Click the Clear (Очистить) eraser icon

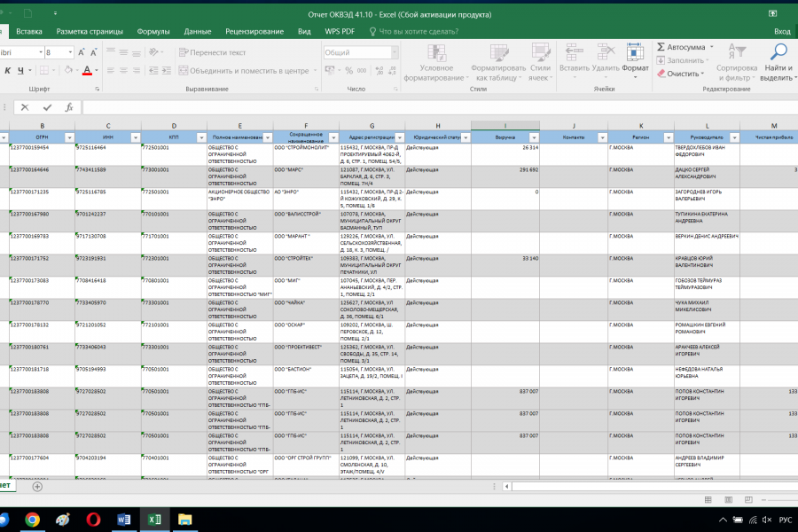pyautogui.click(x=661, y=74)
